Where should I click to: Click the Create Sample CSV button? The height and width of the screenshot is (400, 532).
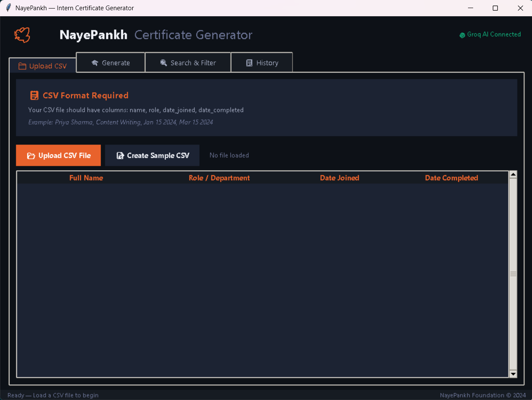click(152, 155)
